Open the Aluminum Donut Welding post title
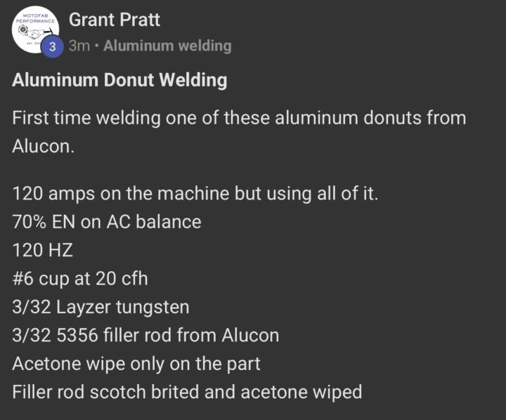 click(x=119, y=80)
